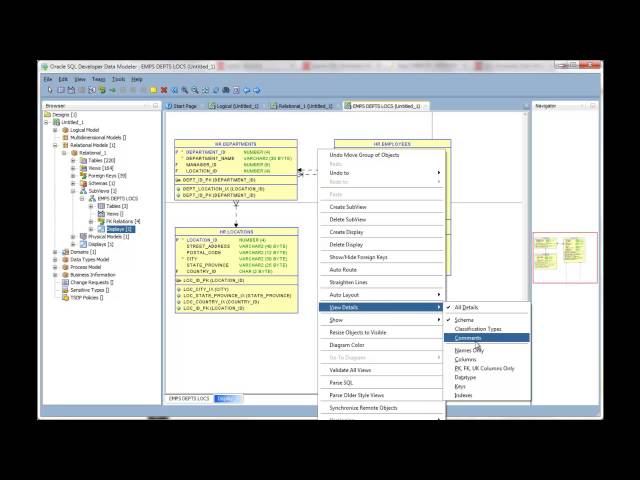Uncheck the Schema option in submenu

pyautogui.click(x=487, y=320)
